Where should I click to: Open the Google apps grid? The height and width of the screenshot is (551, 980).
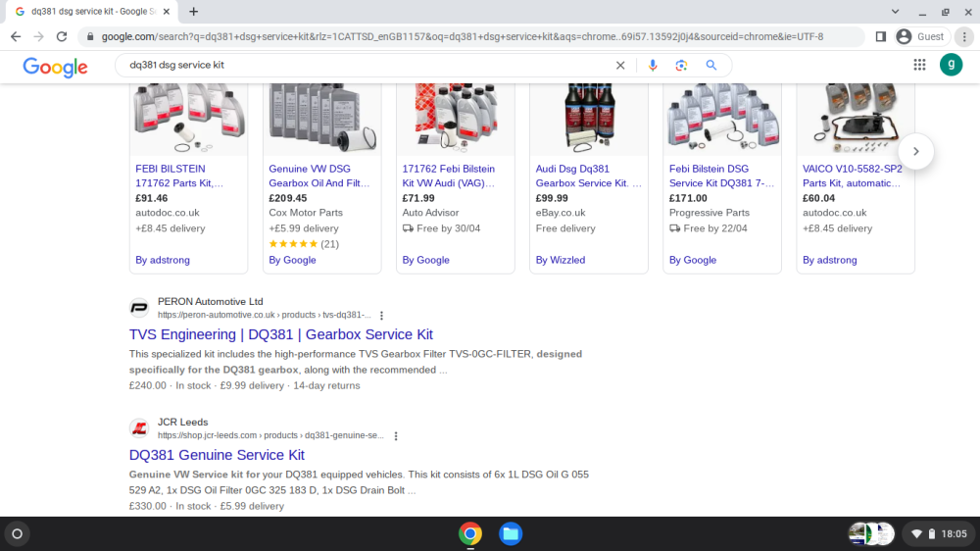point(919,65)
